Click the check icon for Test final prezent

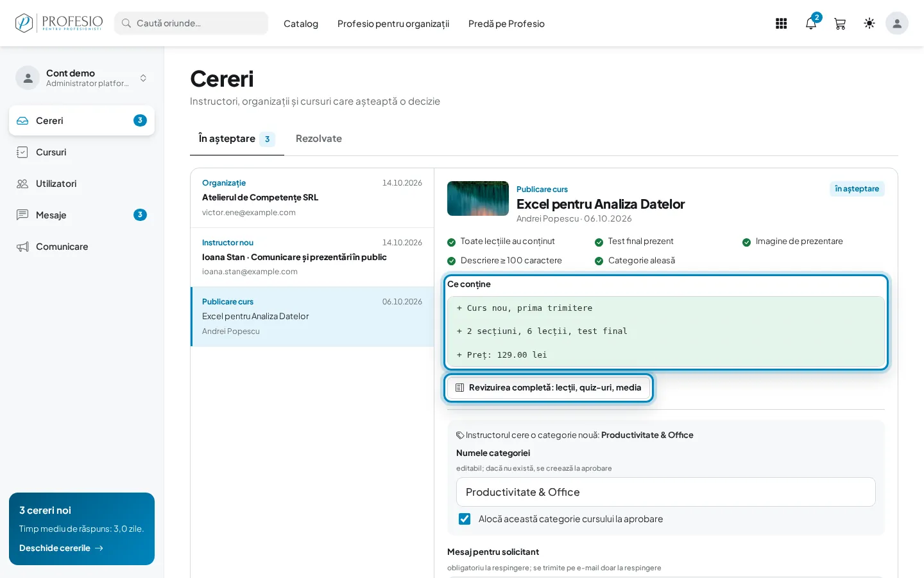(x=599, y=242)
